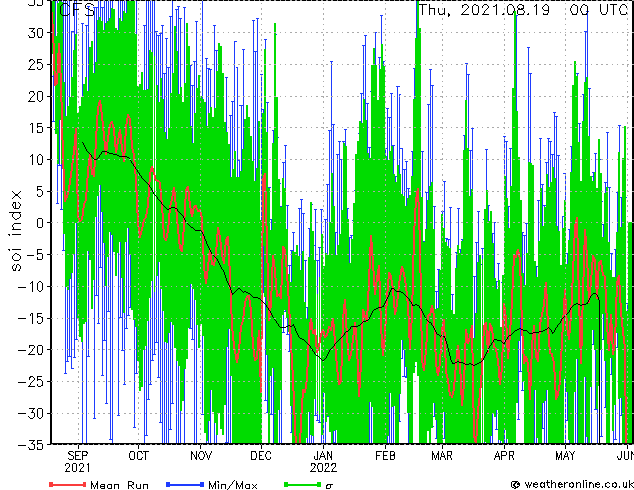Click the 'CFS' model label
Image resolution: width=634 pixels, height=490 pixels.
click(x=77, y=10)
